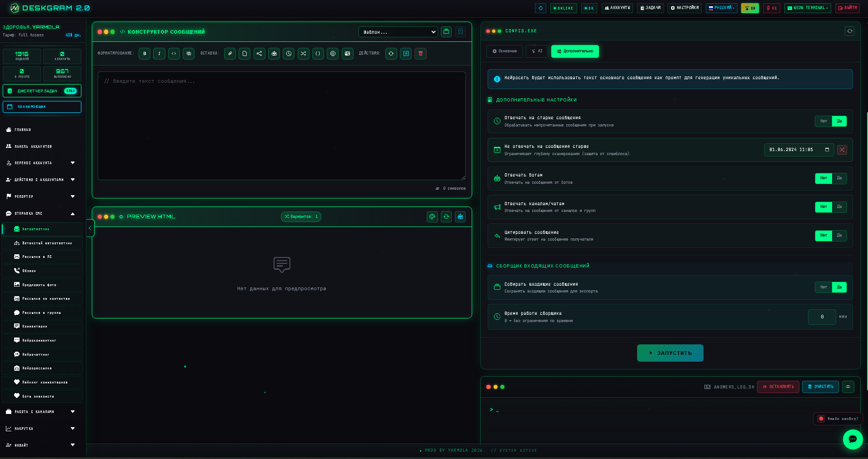Image resolution: width=868 pixels, height=459 pixels.
Task: Open 'Рассылка в ЛС' sidebar item
Action: pyautogui.click(x=42, y=257)
